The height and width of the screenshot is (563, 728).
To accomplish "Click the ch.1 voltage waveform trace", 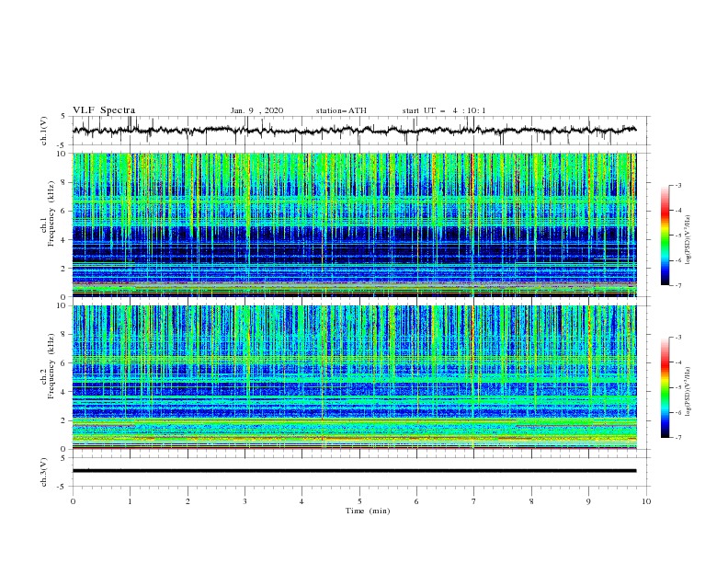I will [x=354, y=131].
